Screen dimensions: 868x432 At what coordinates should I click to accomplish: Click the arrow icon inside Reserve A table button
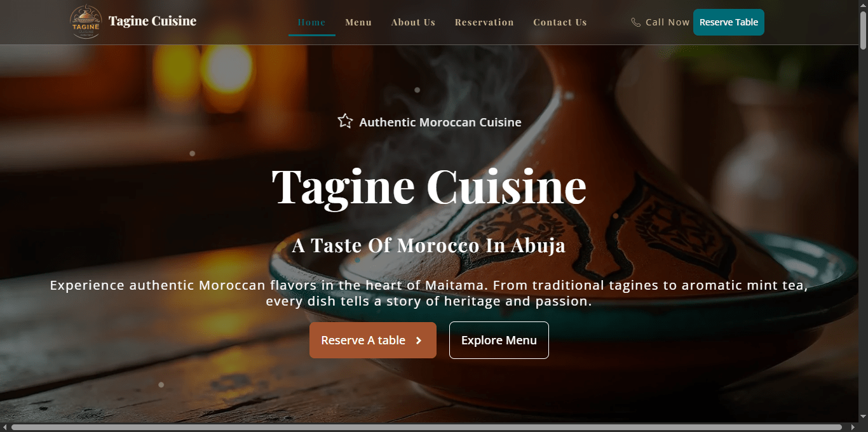pyautogui.click(x=418, y=340)
